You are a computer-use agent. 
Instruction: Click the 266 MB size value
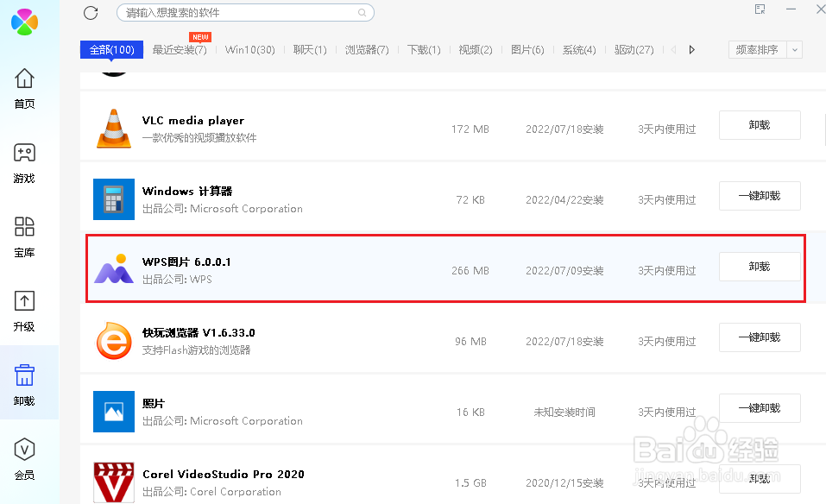pyautogui.click(x=470, y=271)
